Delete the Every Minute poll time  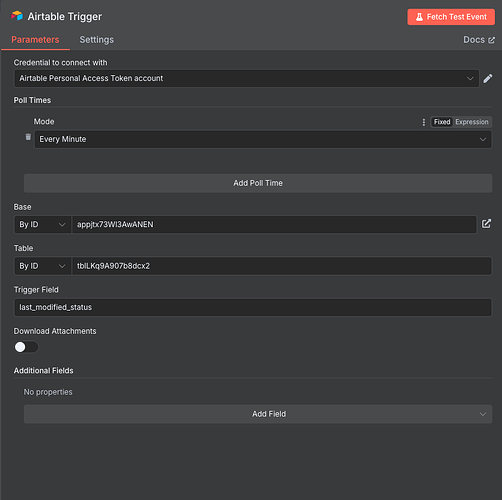pos(28,137)
